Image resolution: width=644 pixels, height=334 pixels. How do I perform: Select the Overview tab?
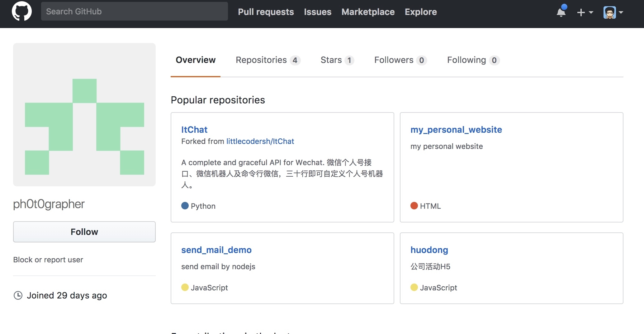pyautogui.click(x=196, y=60)
